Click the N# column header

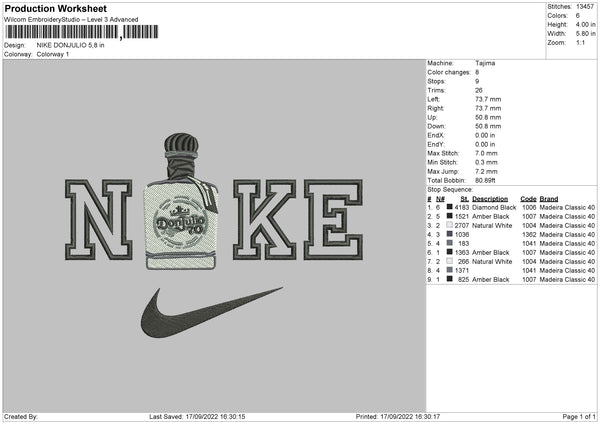pos(440,199)
